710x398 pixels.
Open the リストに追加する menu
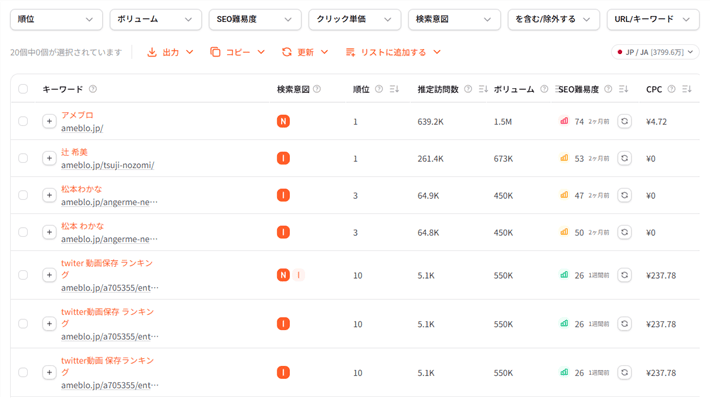coord(393,53)
